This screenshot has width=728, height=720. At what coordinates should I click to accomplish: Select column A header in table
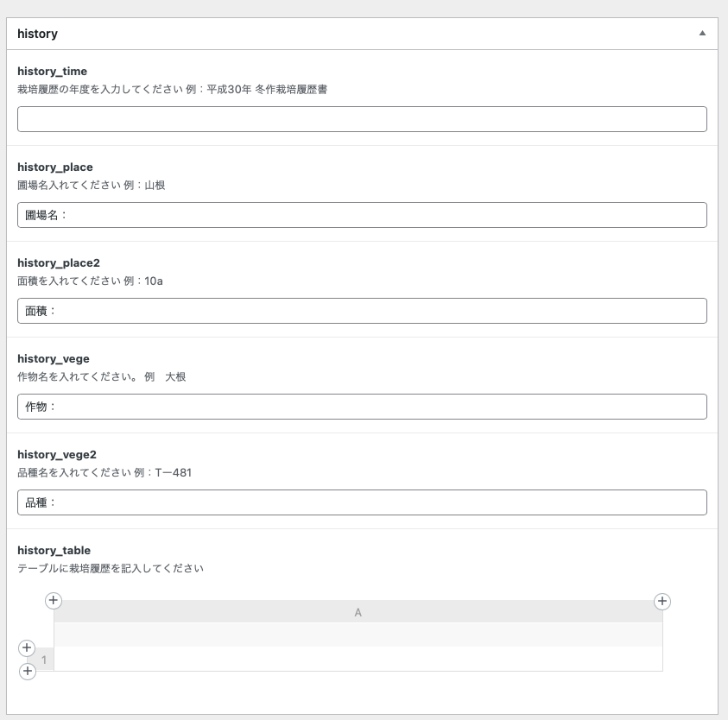coord(358,612)
